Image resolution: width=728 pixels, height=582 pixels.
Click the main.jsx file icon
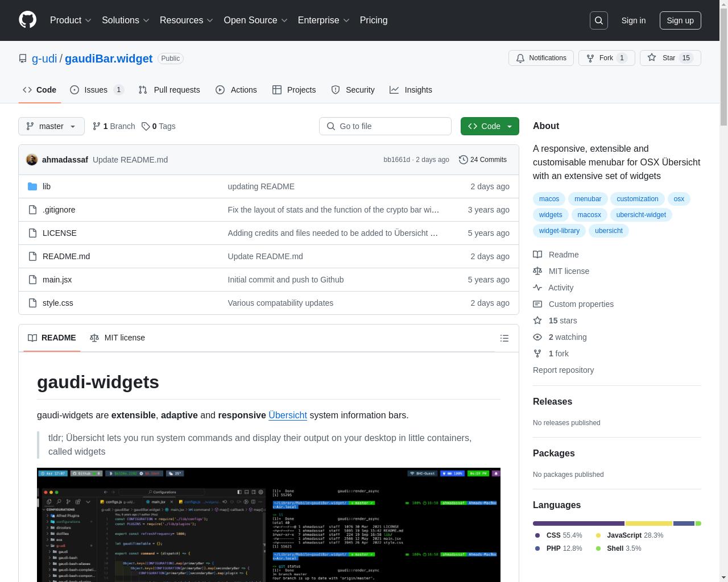[x=32, y=280]
